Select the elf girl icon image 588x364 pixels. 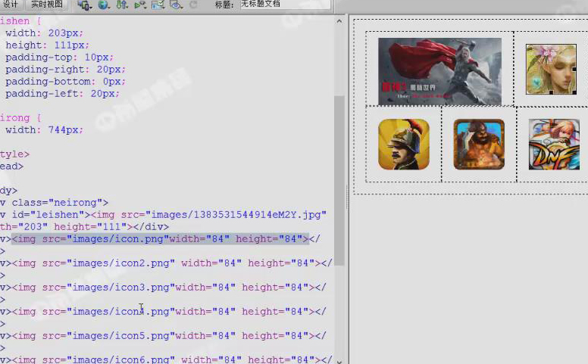point(551,69)
